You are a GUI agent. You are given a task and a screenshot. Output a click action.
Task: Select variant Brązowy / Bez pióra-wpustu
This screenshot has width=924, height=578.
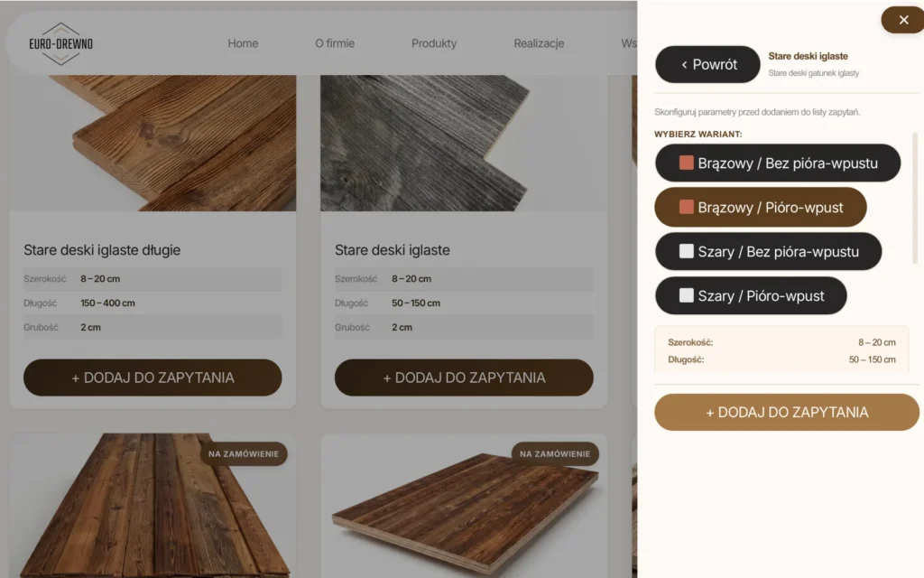pos(778,163)
